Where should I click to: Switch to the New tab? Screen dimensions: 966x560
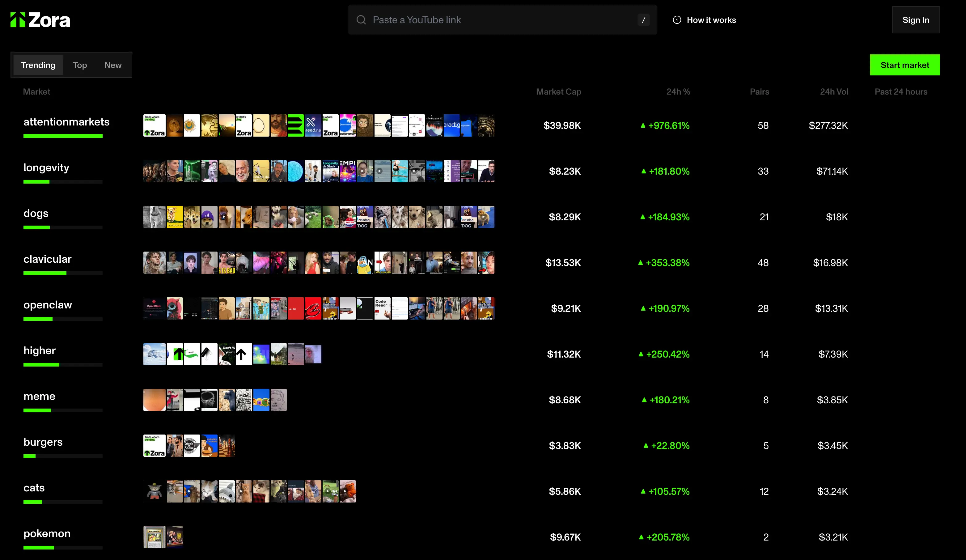[113, 65]
